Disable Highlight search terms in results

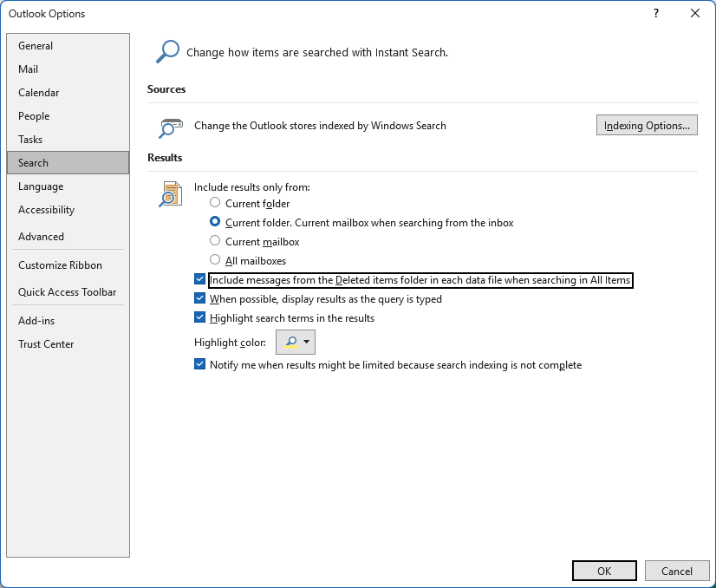[x=200, y=318]
